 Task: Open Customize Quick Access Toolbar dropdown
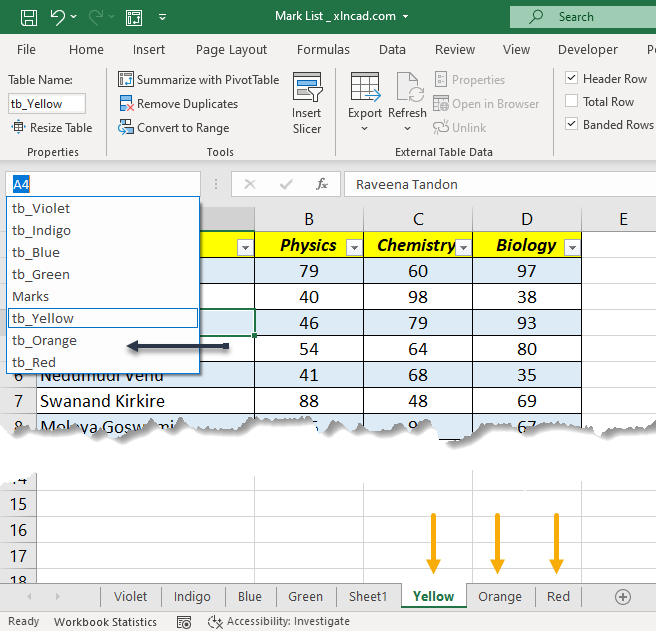tap(163, 17)
